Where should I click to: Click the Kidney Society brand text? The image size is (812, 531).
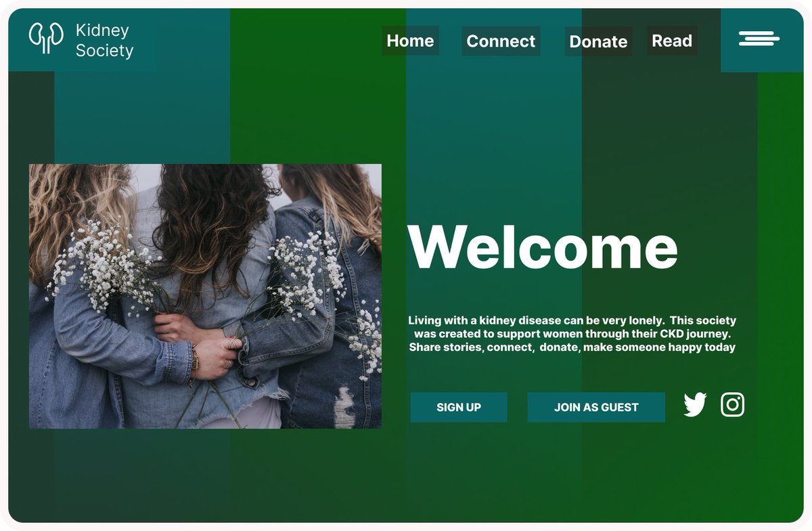pos(104,41)
